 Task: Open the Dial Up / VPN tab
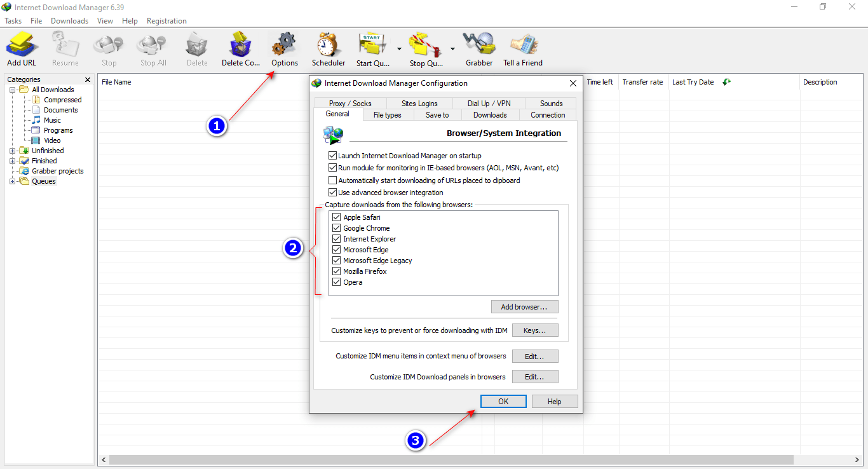489,103
